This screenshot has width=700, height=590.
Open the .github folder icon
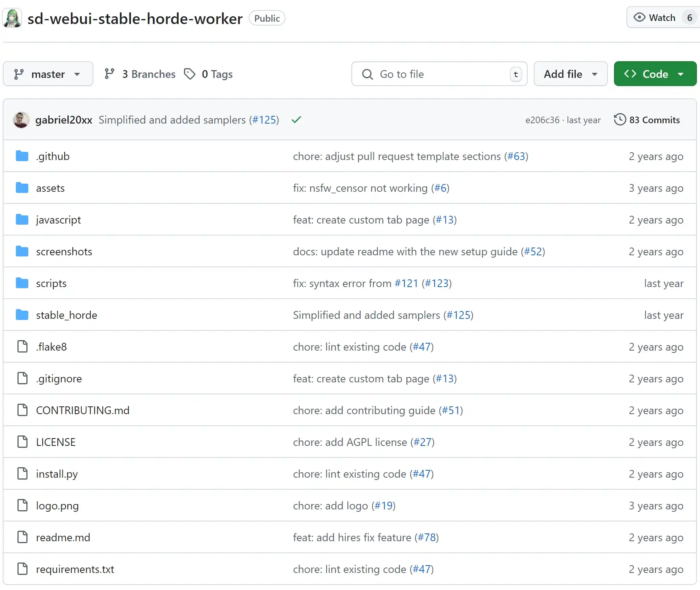[x=22, y=156]
